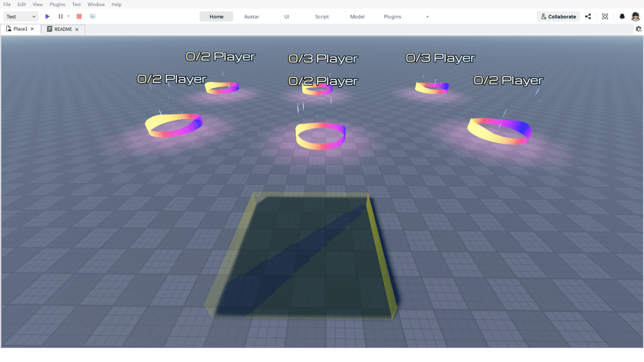Start the playtest with the Play button
Image resolution: width=644 pixels, height=362 pixels.
click(48, 16)
